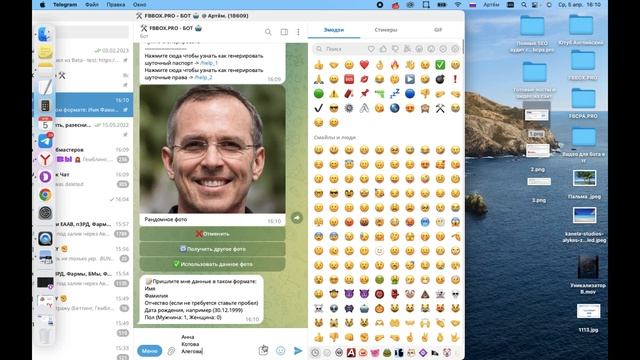This screenshot has height=360, width=640.
Task: Pick the green circle emoji
Action: pos(319,93)
